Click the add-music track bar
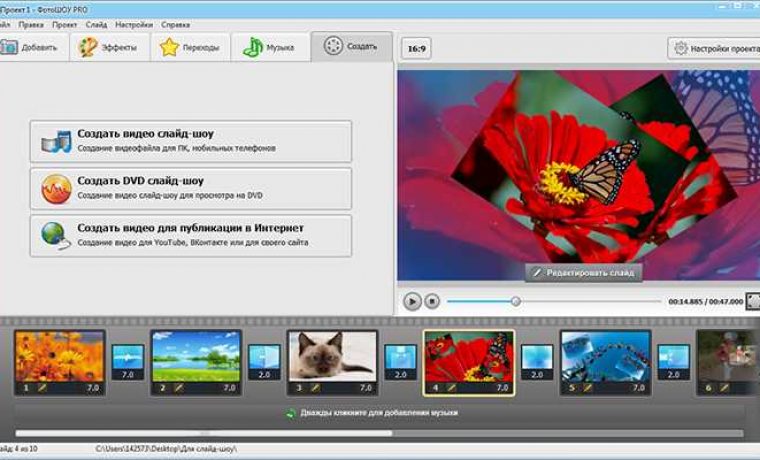Viewport: 760px width, 460px height. [x=379, y=413]
